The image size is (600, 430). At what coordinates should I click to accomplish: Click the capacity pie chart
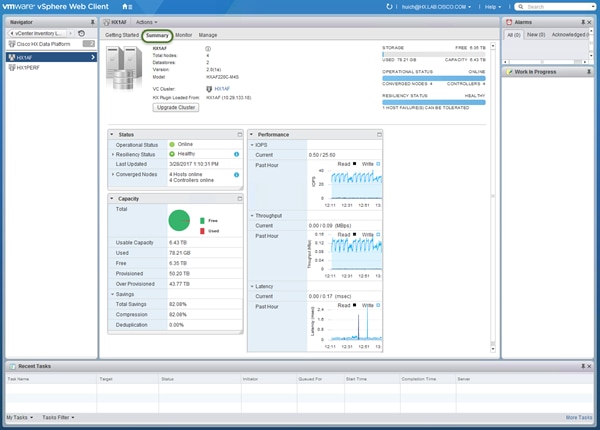coord(179,220)
